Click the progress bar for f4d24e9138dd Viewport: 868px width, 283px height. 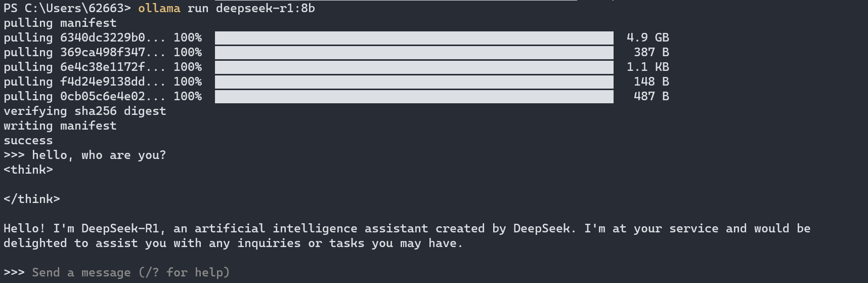pyautogui.click(x=414, y=82)
